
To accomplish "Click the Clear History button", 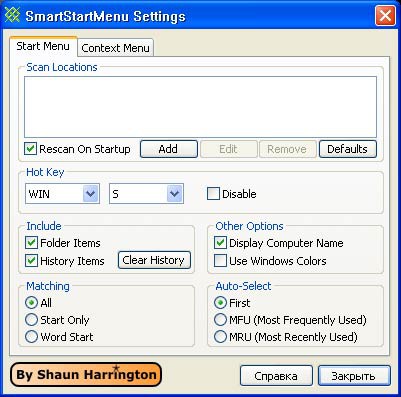I will point(154,260).
